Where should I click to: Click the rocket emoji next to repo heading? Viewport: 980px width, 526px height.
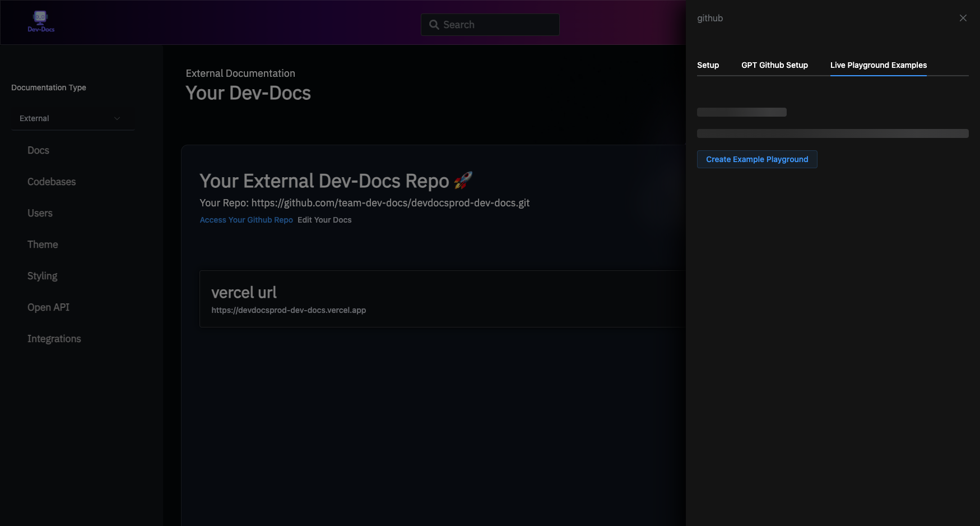463,179
